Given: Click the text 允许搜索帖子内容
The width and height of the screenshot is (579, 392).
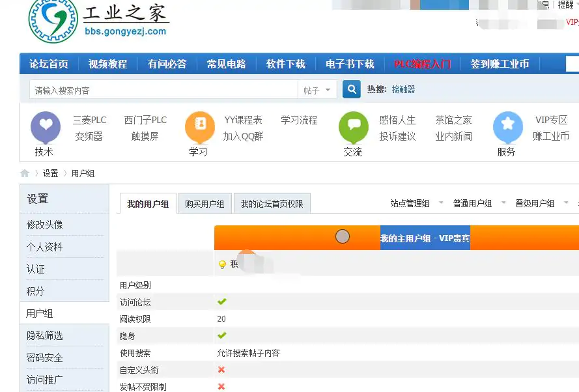Looking at the screenshot, I should click(248, 353).
